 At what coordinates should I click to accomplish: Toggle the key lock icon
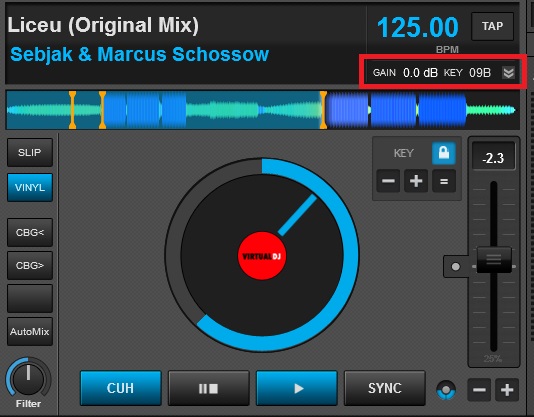[443, 153]
